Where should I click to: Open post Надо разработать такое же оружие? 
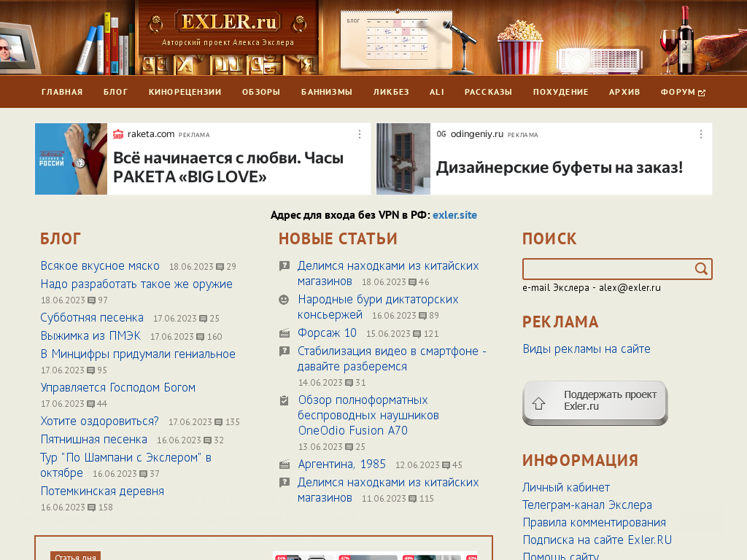click(x=136, y=284)
